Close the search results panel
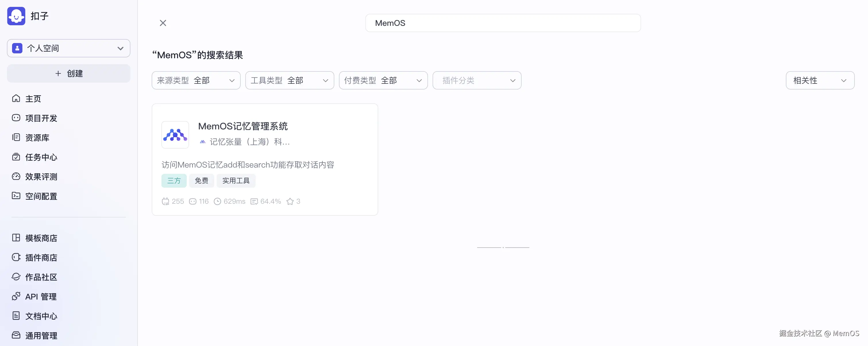 163,23
